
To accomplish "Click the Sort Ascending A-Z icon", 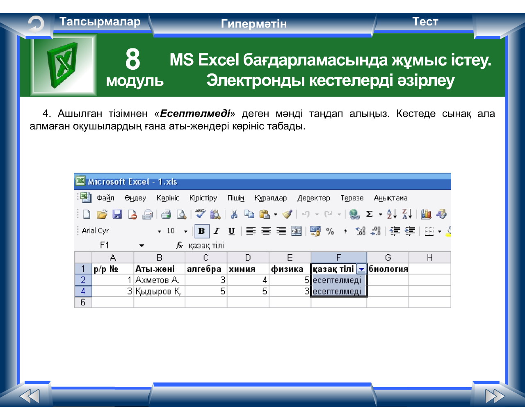I will 392,214.
